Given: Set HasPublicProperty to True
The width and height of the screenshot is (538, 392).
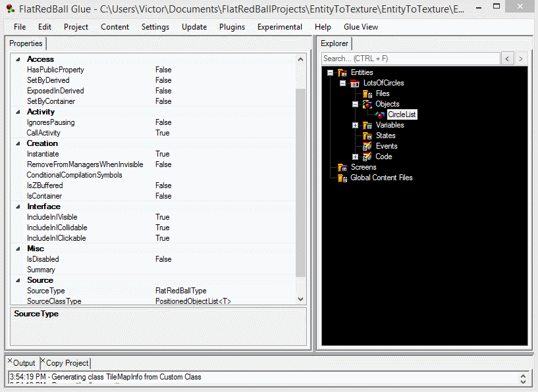Looking at the screenshot, I should click(x=163, y=70).
